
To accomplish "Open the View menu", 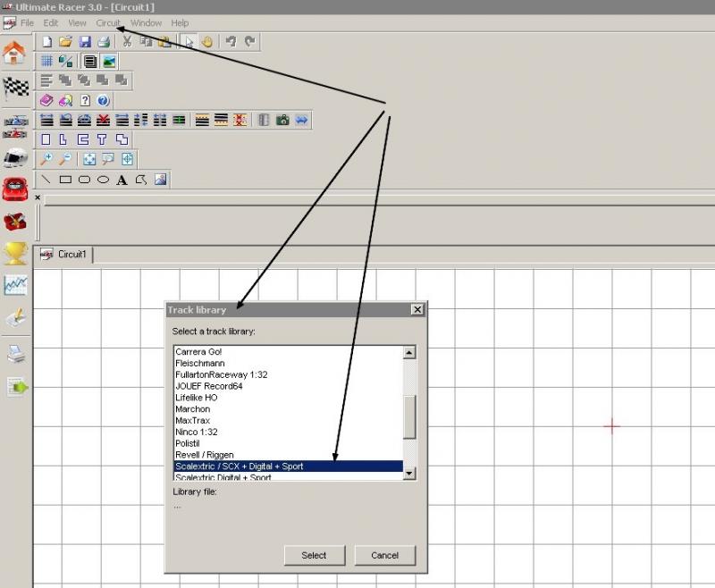I will (77, 22).
